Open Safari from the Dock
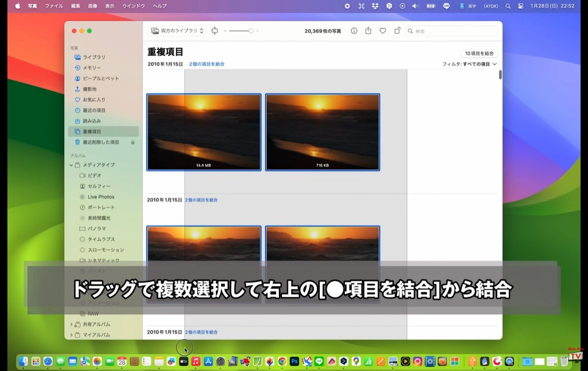588x371 pixels. click(x=48, y=361)
